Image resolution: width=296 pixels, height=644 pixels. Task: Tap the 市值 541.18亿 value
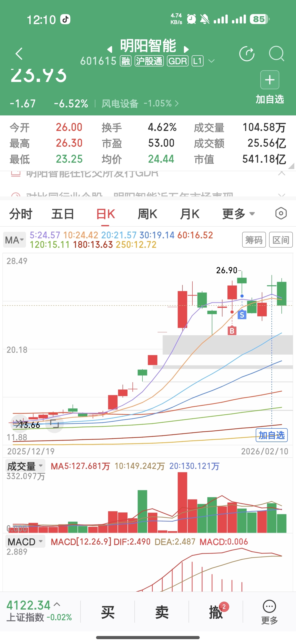click(x=264, y=159)
